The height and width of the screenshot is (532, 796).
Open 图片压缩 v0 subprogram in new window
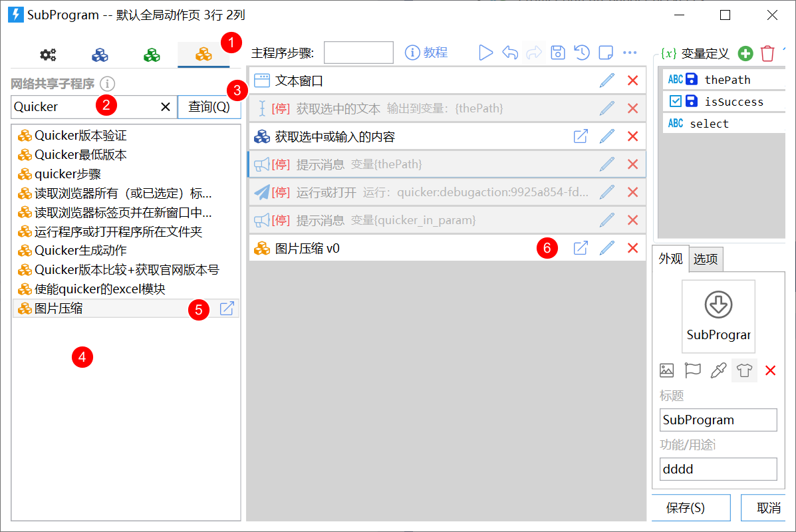pyautogui.click(x=581, y=248)
